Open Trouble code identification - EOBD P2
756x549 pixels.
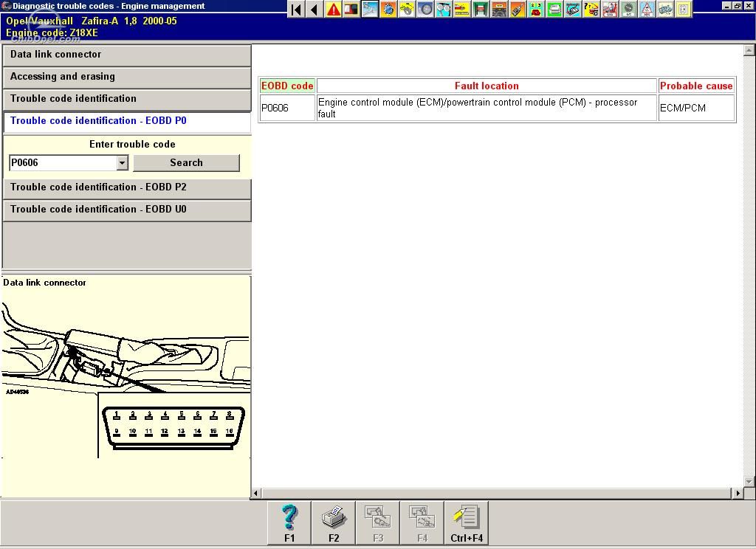coord(127,188)
